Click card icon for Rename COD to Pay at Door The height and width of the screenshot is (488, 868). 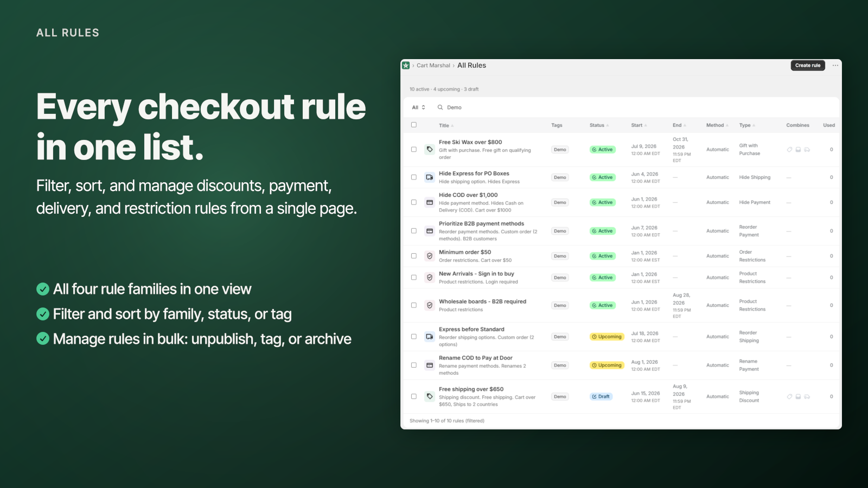[x=430, y=365]
